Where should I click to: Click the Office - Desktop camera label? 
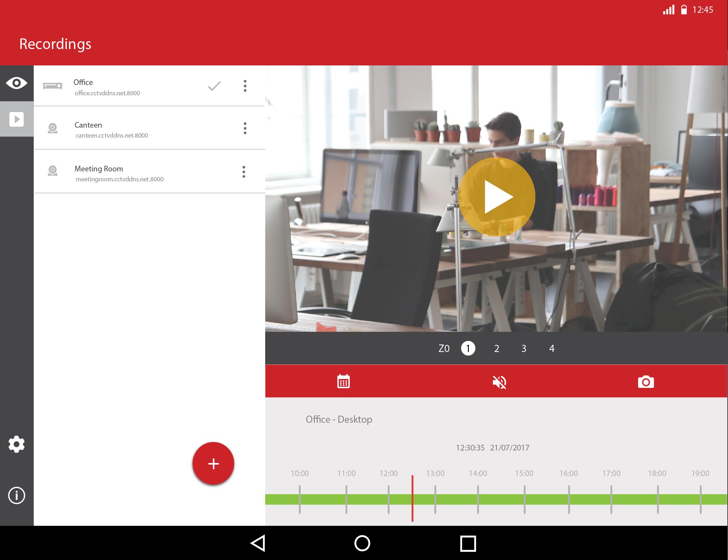click(339, 420)
